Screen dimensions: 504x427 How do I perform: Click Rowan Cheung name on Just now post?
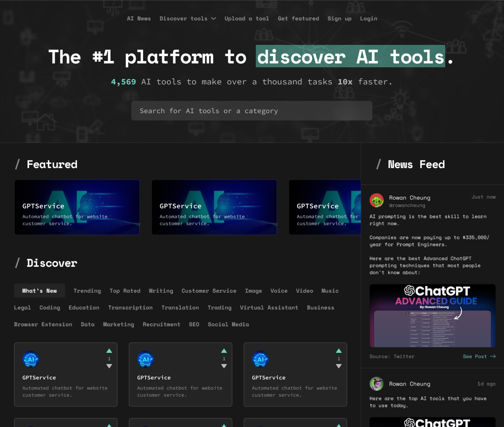409,198
